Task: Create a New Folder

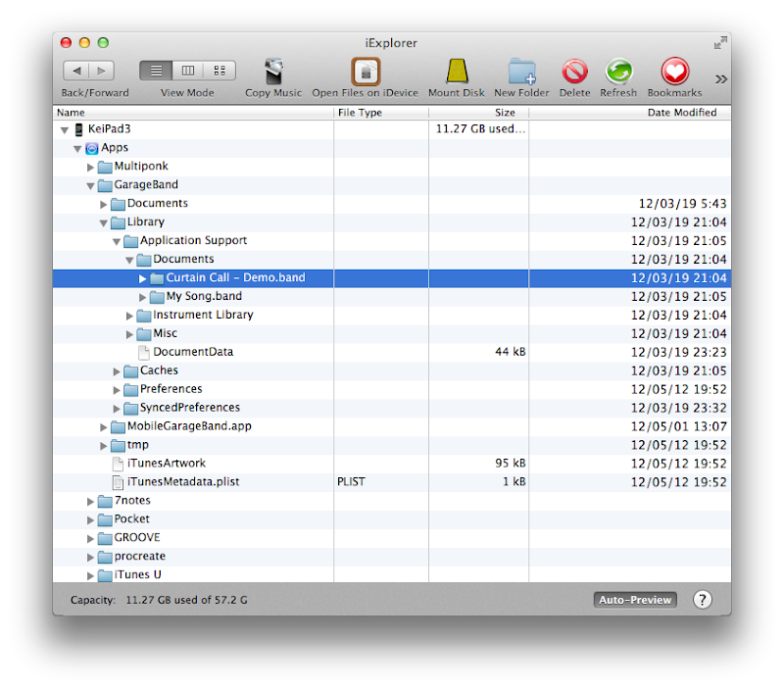Action: (x=522, y=72)
